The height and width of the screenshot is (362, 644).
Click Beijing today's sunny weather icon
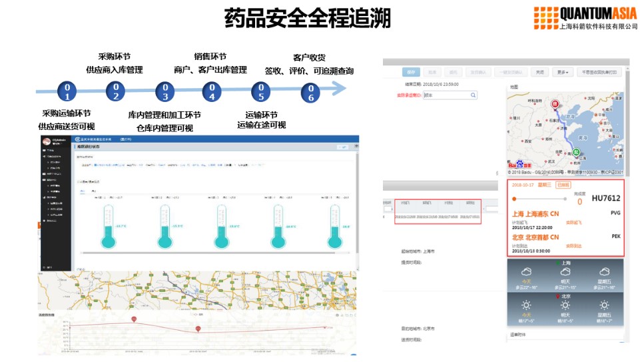[x=526, y=306]
